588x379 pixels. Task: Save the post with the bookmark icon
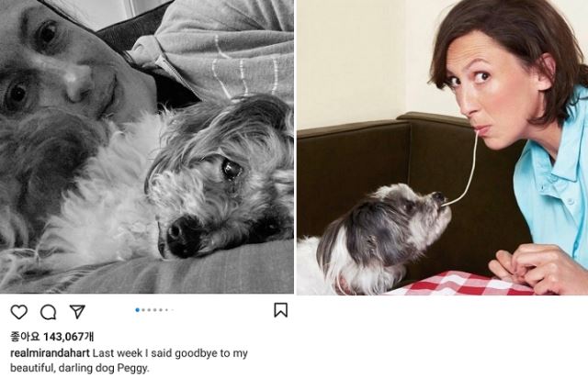(281, 310)
